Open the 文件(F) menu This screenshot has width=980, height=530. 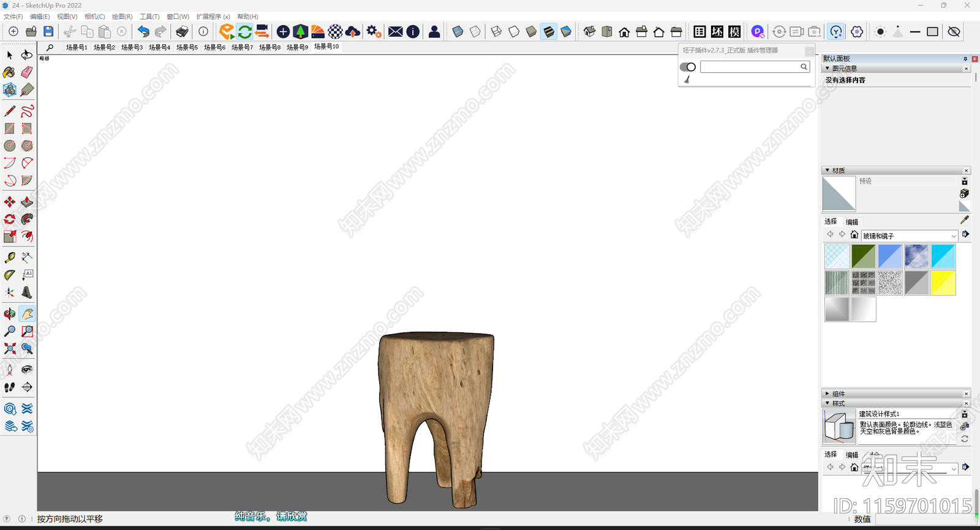[x=13, y=17]
